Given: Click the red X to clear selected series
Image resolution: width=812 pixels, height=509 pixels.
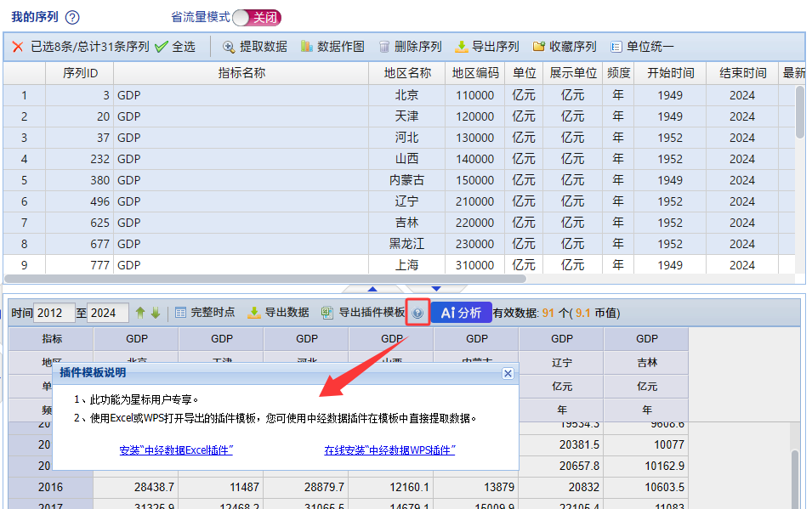Looking at the screenshot, I should click(17, 47).
